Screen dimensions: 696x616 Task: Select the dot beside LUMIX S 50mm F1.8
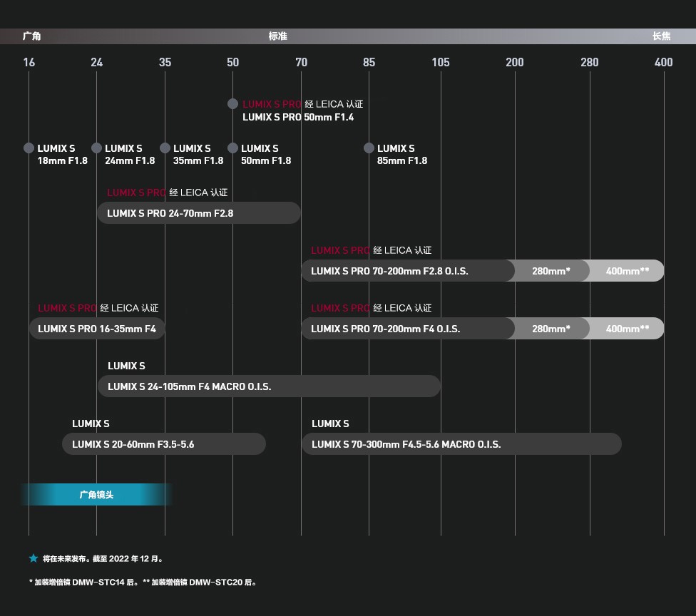(x=232, y=148)
